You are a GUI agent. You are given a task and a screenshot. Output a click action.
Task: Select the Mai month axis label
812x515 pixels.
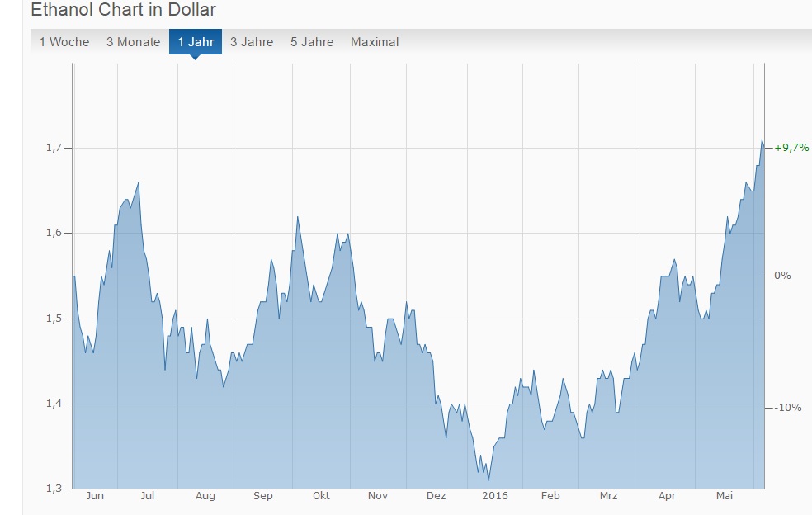click(725, 496)
